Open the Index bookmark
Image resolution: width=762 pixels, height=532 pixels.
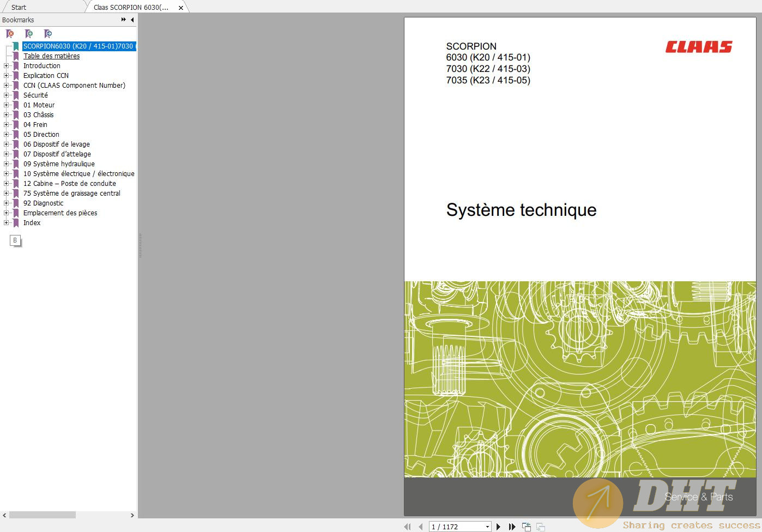32,223
